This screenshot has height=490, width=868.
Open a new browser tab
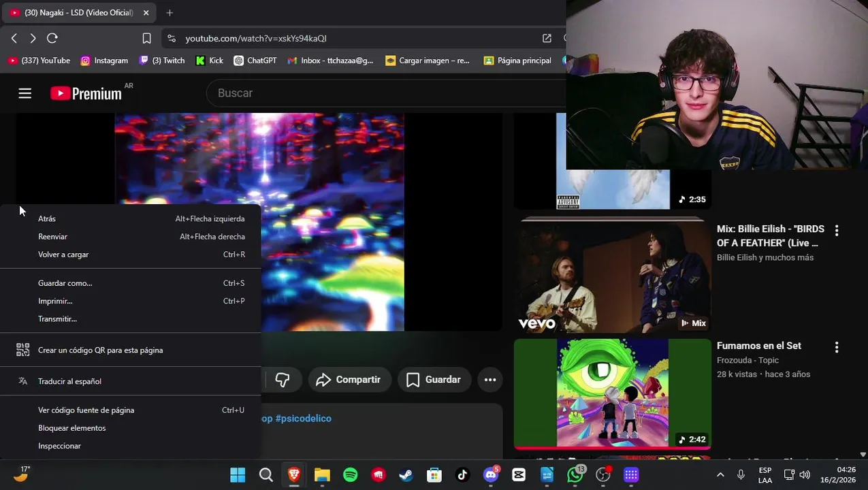click(170, 12)
